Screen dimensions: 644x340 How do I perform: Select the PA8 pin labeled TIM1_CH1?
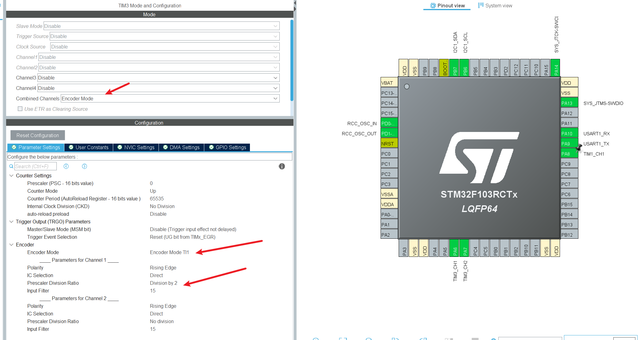[569, 154]
